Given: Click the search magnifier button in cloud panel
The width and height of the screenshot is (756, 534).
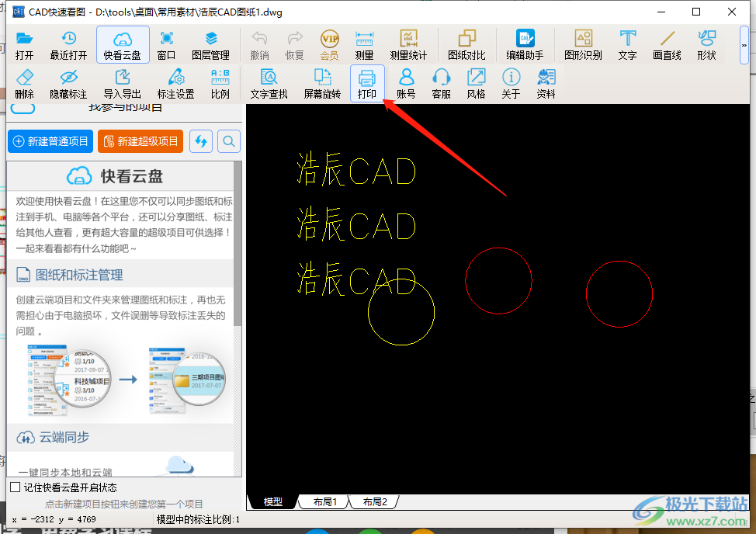Looking at the screenshot, I should tap(229, 141).
